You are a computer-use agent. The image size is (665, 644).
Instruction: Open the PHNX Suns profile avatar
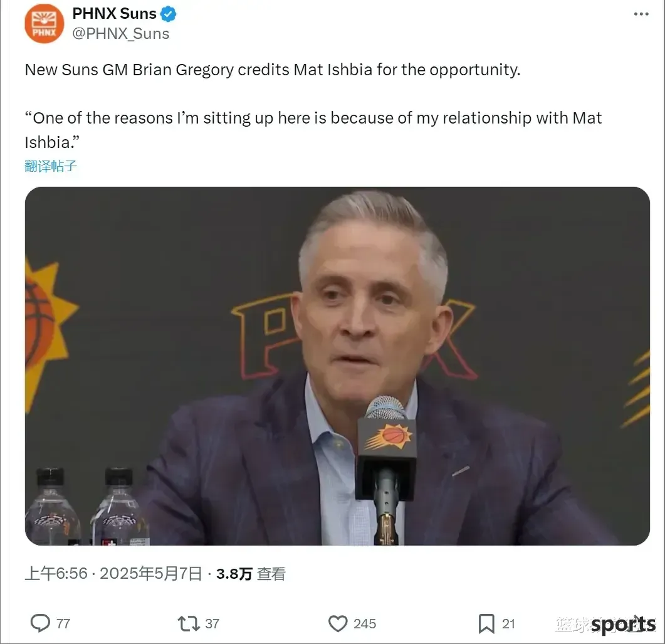(44, 24)
